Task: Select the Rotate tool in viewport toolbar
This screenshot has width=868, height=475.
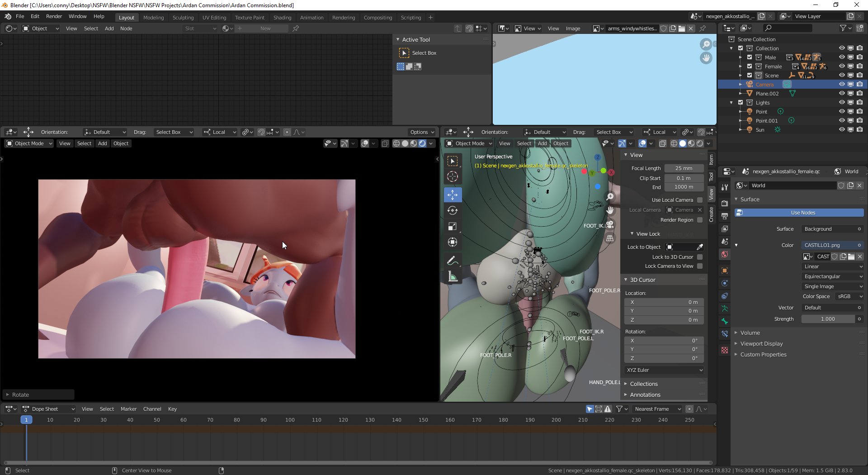Action: (453, 210)
